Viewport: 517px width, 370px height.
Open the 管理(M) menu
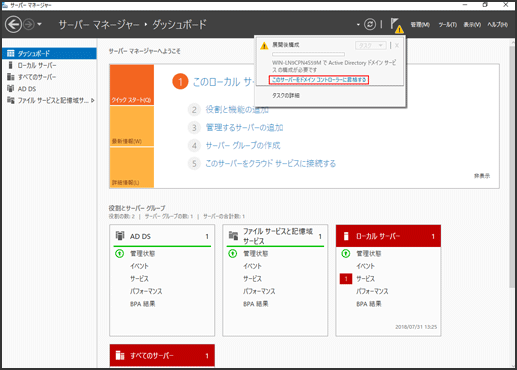(x=420, y=25)
